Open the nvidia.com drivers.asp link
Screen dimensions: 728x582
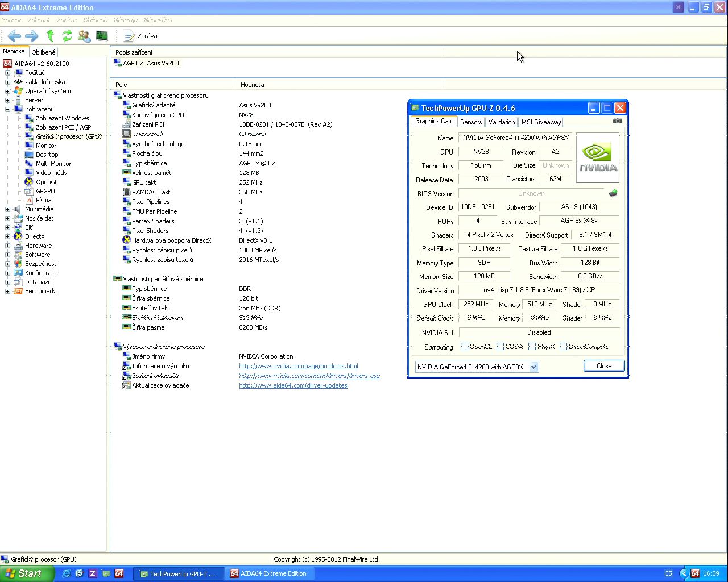[x=309, y=376]
